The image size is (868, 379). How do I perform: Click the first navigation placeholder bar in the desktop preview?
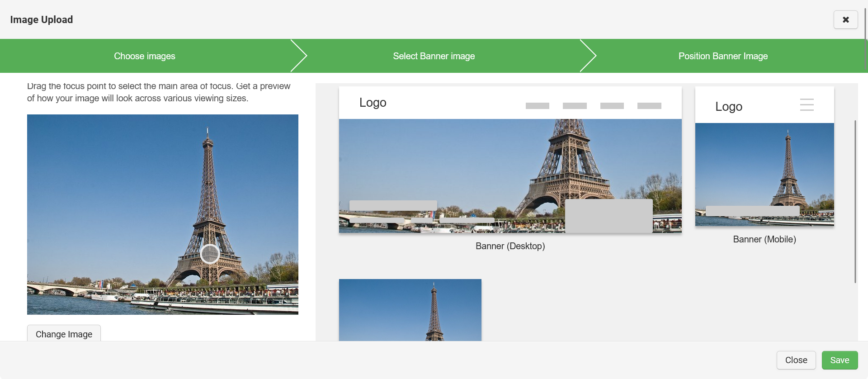coord(537,106)
